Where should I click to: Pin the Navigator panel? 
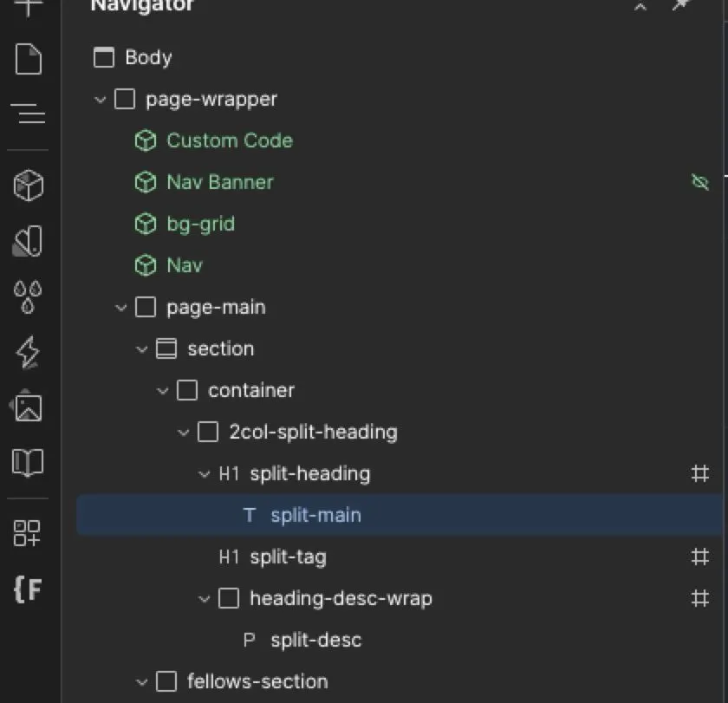tap(681, 5)
